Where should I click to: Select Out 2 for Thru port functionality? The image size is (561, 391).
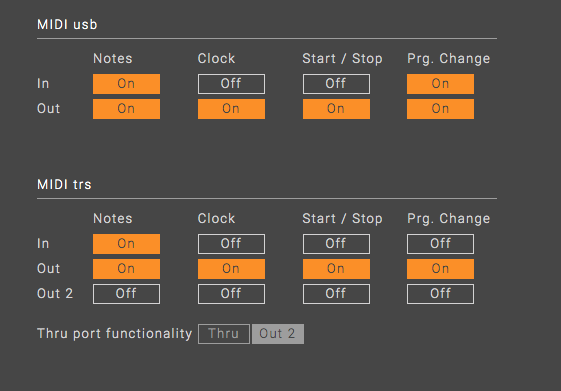278,334
